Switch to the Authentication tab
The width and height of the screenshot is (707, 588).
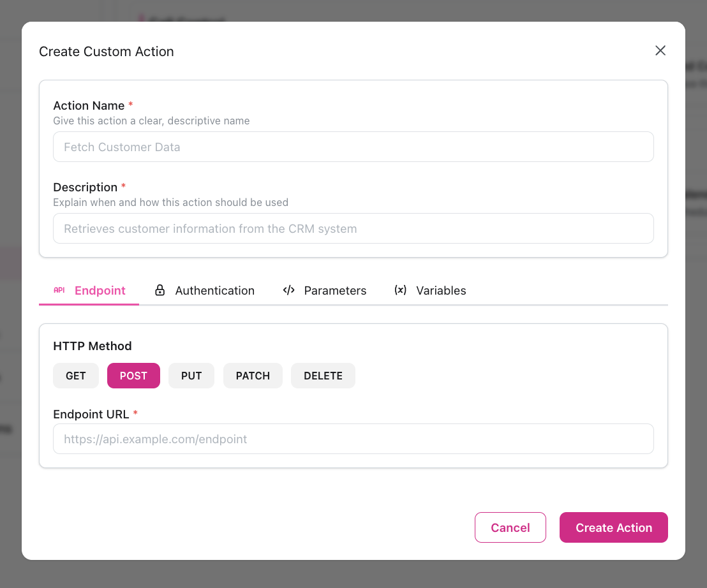click(x=214, y=290)
